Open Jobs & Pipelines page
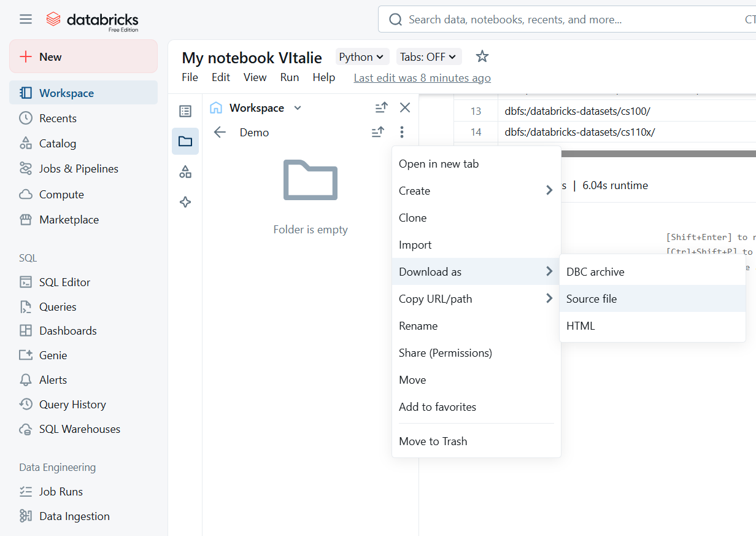Viewport: 756px width, 536px height. point(83,168)
